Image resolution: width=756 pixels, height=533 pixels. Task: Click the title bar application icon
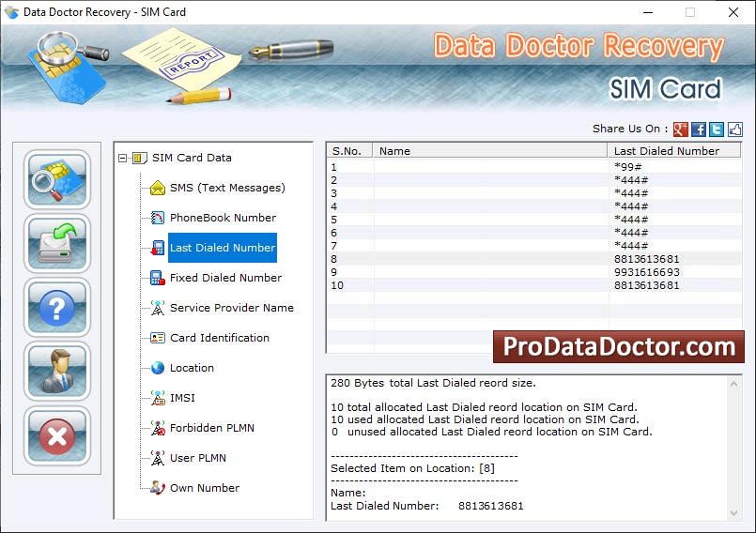[x=11, y=12]
